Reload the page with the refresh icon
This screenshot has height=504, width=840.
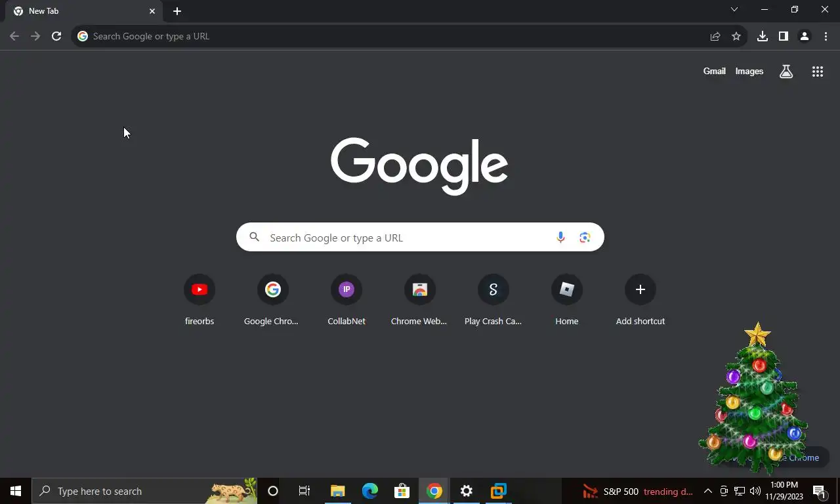pos(56,36)
